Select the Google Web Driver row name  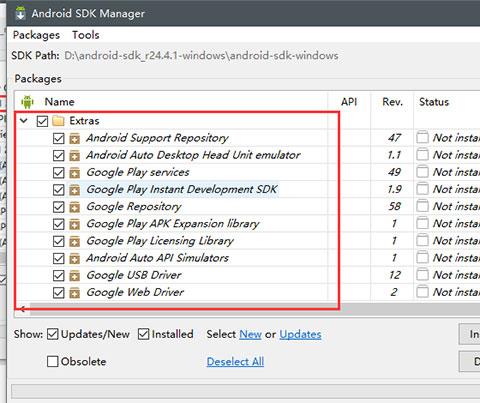(x=135, y=292)
